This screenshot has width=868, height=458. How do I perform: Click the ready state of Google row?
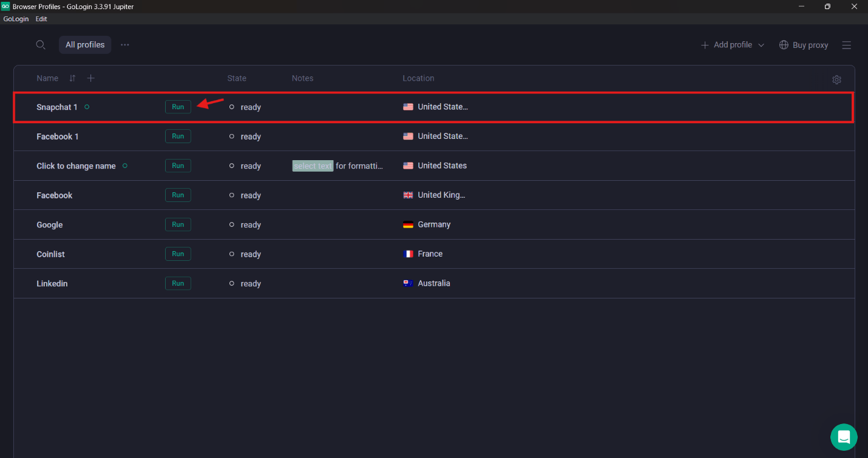point(251,225)
